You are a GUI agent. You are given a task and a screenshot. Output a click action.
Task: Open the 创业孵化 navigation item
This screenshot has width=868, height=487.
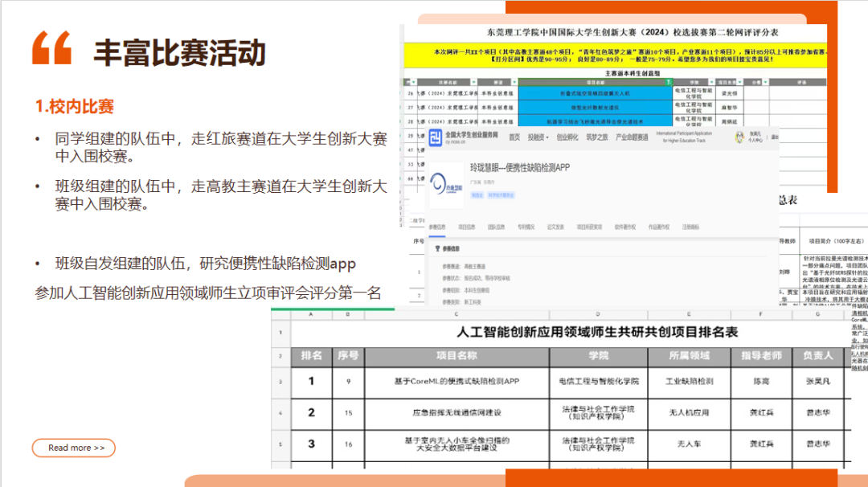point(567,137)
